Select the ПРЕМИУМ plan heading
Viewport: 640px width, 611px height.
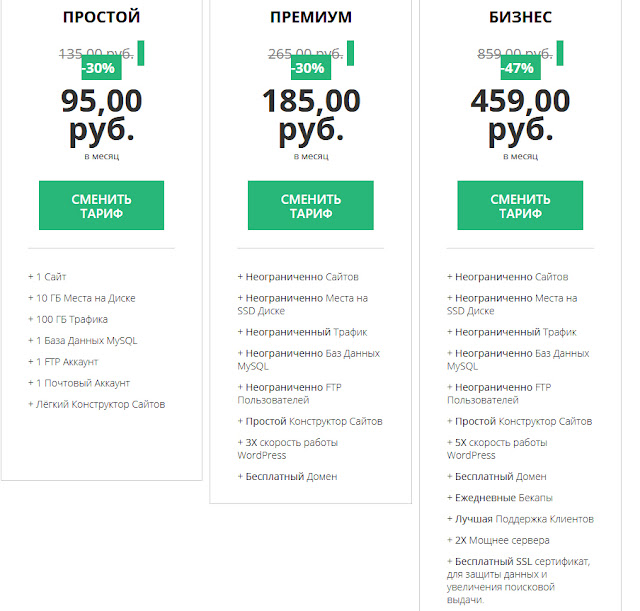[x=310, y=17]
